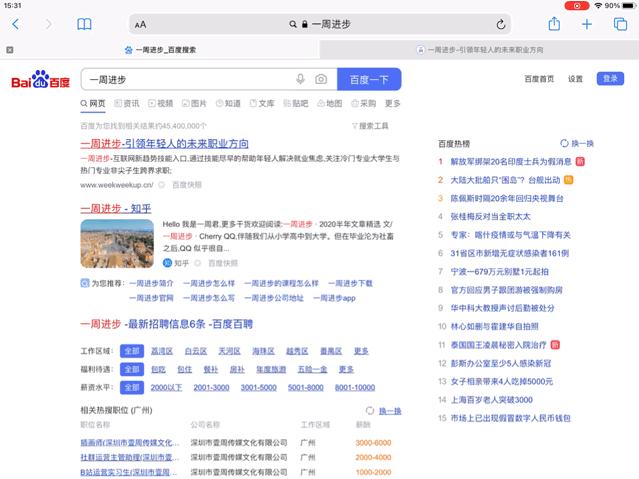
Task: Filter work area by 白云区
Action: [196, 351]
